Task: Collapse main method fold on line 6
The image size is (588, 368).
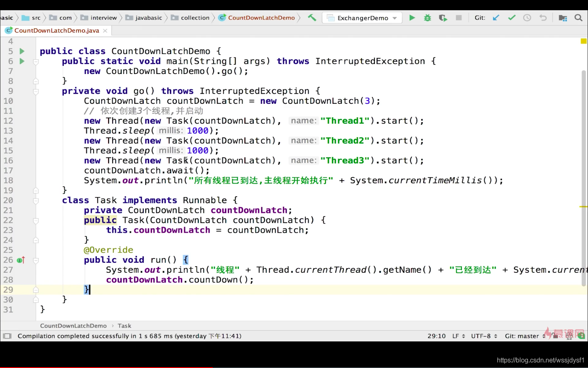Action: (36, 62)
